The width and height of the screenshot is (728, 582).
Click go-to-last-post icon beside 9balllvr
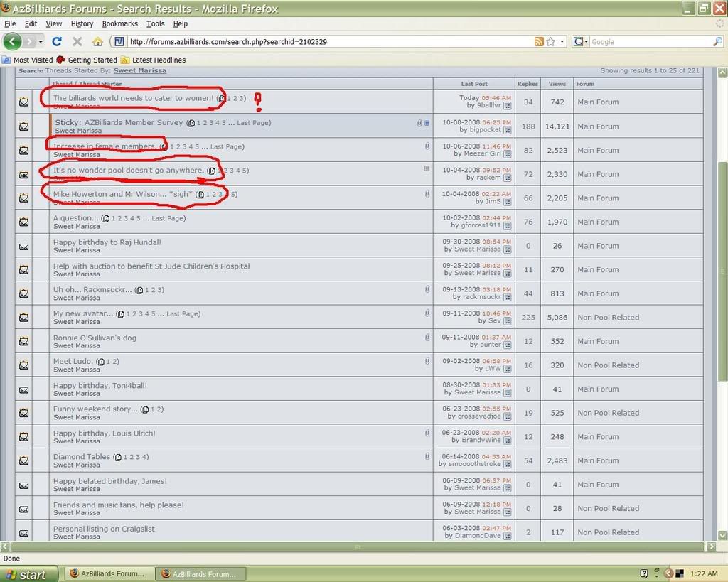click(x=508, y=106)
